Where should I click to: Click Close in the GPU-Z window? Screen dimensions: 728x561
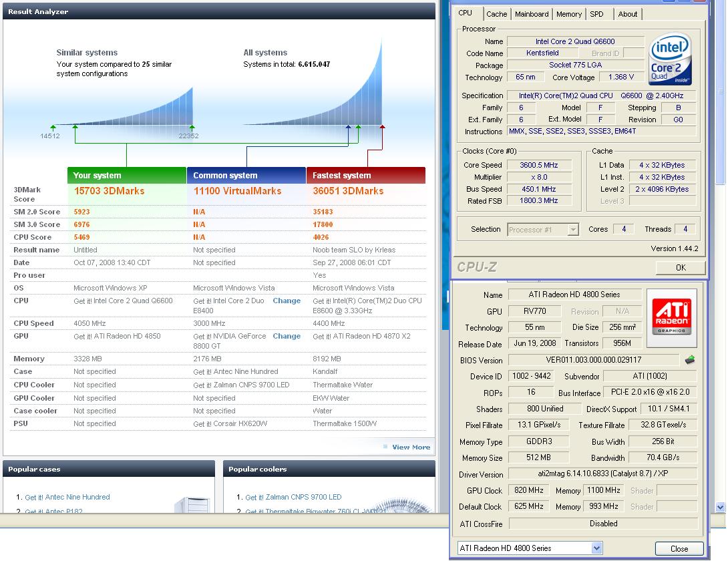[679, 548]
